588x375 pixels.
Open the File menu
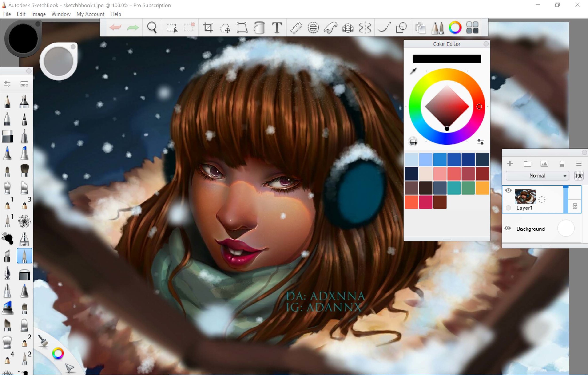click(x=6, y=14)
